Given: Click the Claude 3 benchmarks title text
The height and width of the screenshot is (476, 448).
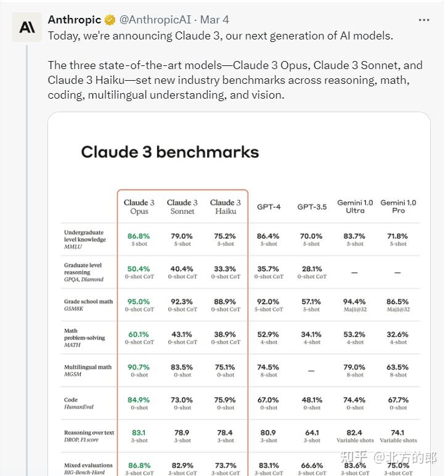Looking at the screenshot, I should [170, 152].
